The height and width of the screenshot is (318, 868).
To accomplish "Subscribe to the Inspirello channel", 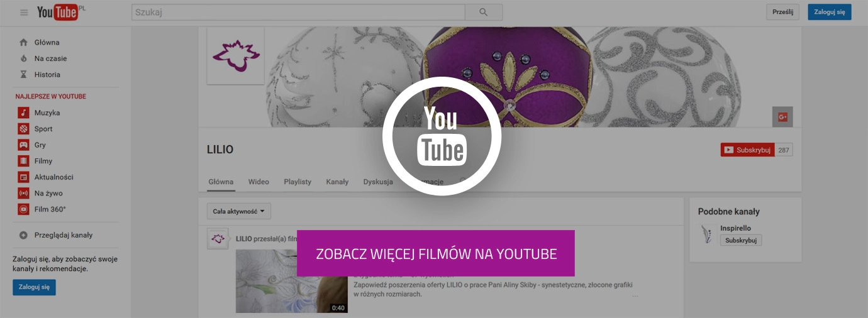I will coord(740,240).
